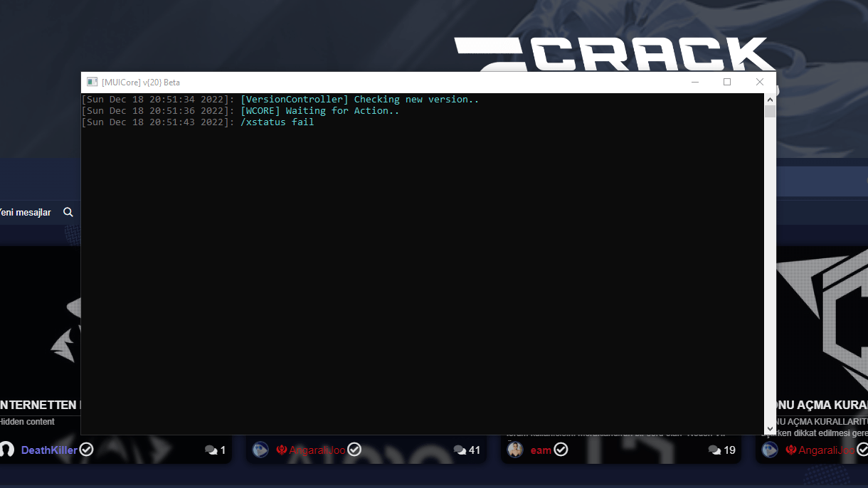Click eam's avatar picture
The image size is (868, 488).
pos(515,450)
